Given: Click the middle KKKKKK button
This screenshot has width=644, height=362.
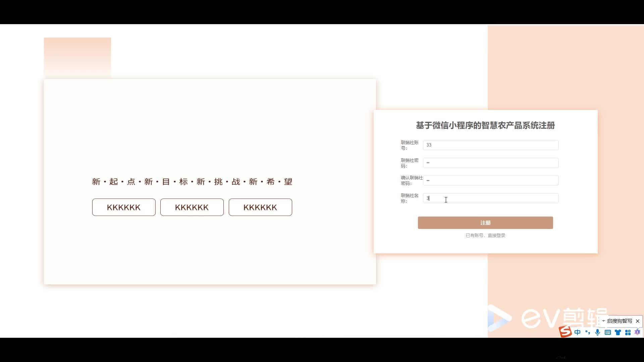Looking at the screenshot, I should point(192,207).
